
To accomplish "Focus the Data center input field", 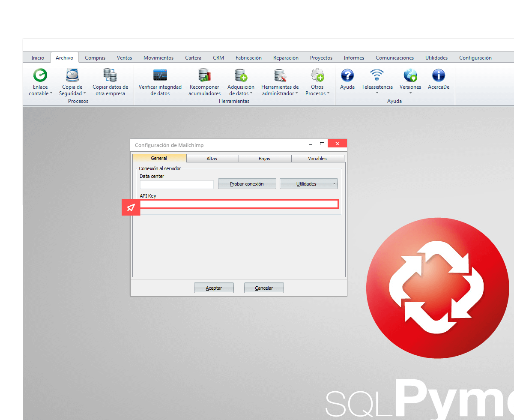I will tap(176, 184).
